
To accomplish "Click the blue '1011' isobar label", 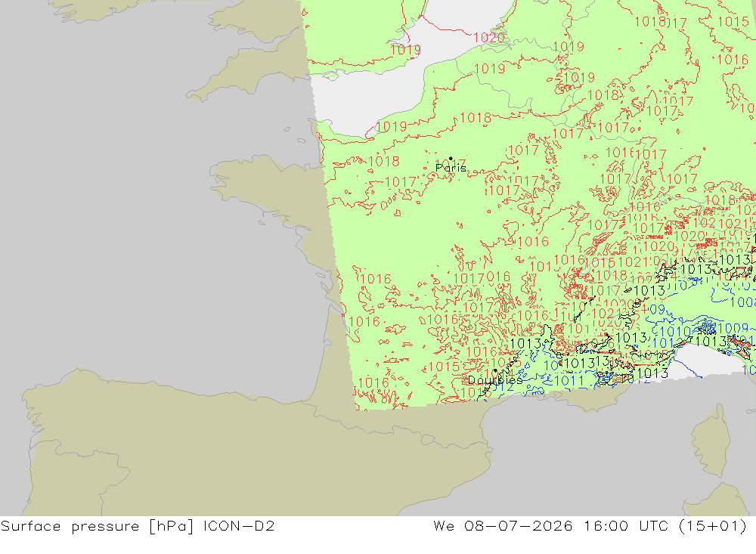I will [569, 381].
